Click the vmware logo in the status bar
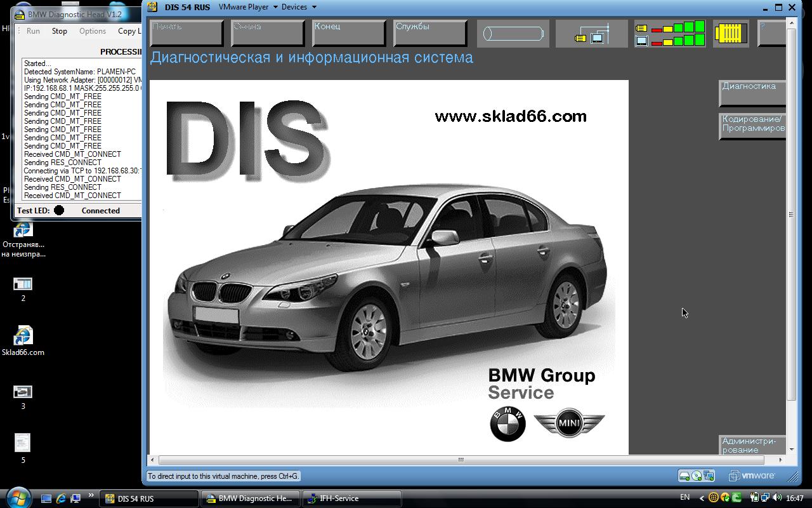The width and height of the screenshot is (812, 508). click(x=752, y=476)
